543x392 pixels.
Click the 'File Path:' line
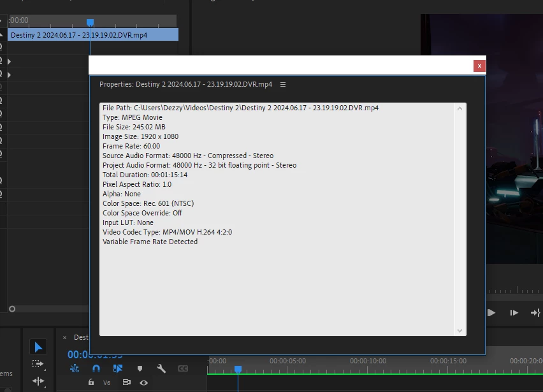coord(240,108)
